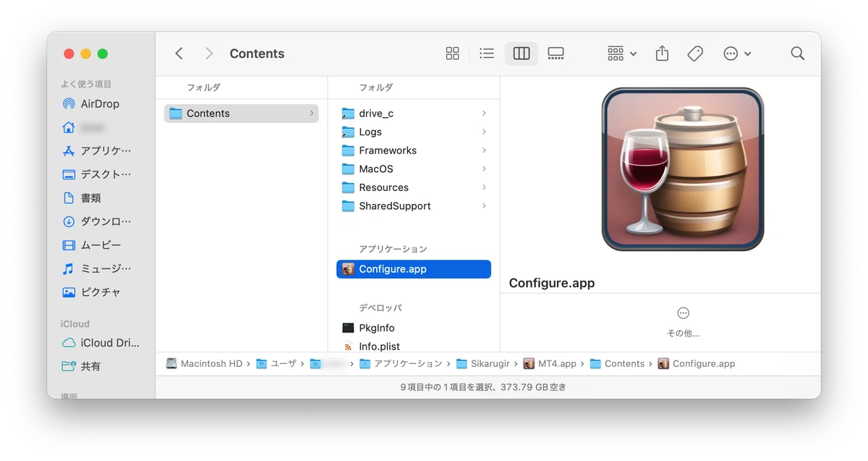Select the Resources folder

tap(414, 187)
